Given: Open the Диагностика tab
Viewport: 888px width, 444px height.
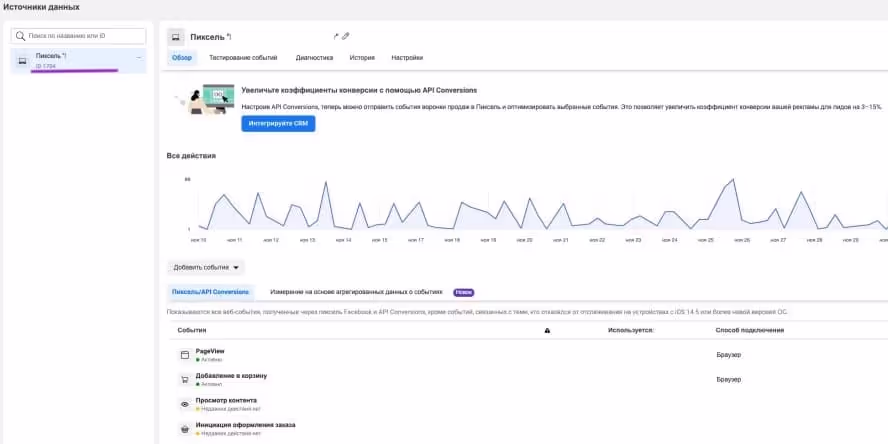Looking at the screenshot, I should click(314, 58).
